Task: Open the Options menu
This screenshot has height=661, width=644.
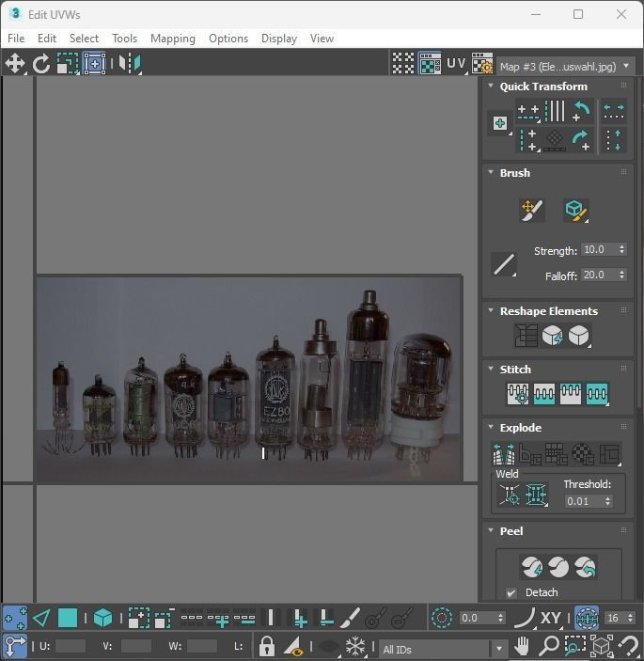Action: tap(228, 39)
